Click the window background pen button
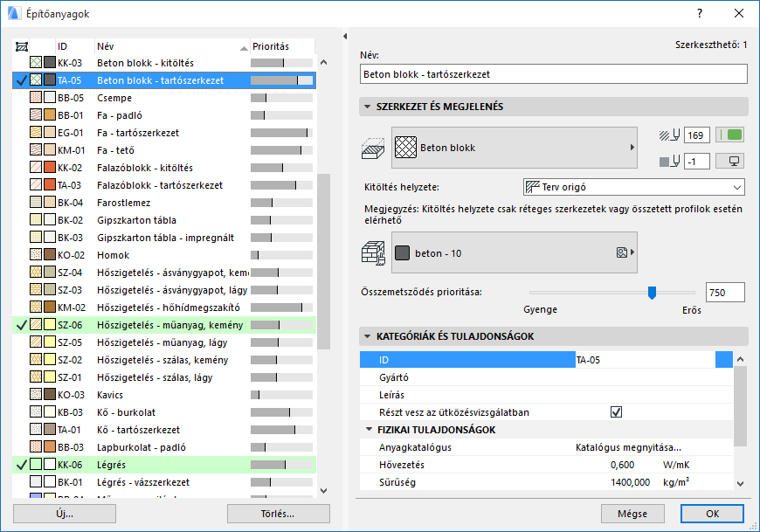The image size is (760, 532). click(730, 161)
